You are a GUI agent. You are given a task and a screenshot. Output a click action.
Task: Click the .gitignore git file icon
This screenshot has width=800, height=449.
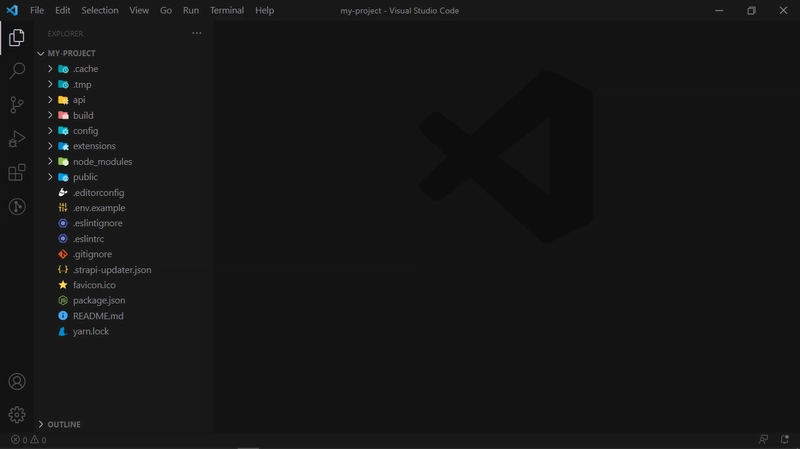63,254
